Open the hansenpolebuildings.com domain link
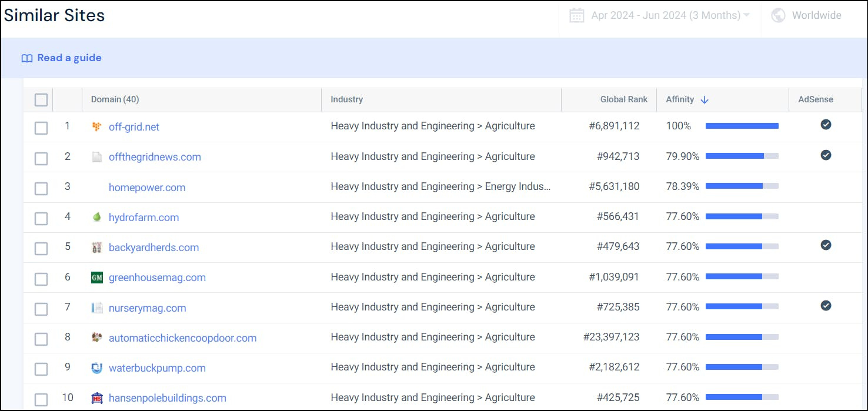Image resolution: width=868 pixels, height=411 pixels. tap(167, 398)
